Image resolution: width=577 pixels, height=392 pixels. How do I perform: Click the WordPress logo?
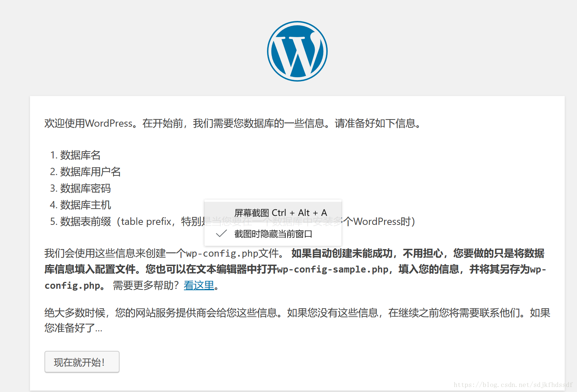point(297,51)
